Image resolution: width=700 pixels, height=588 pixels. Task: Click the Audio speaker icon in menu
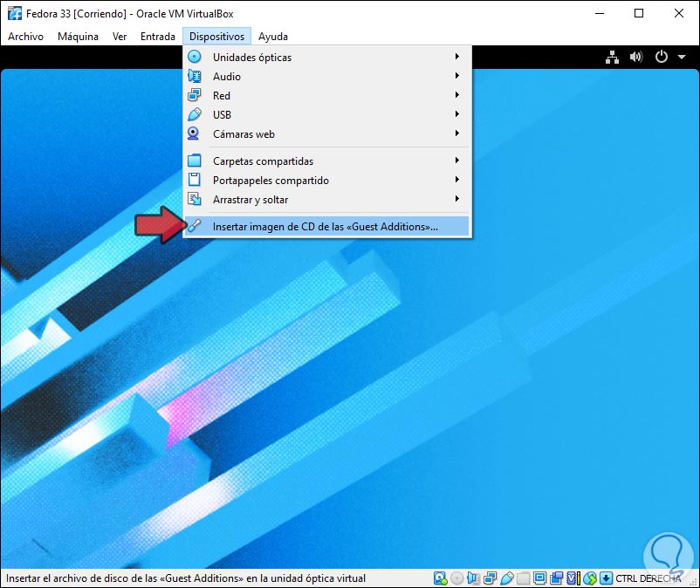click(194, 76)
